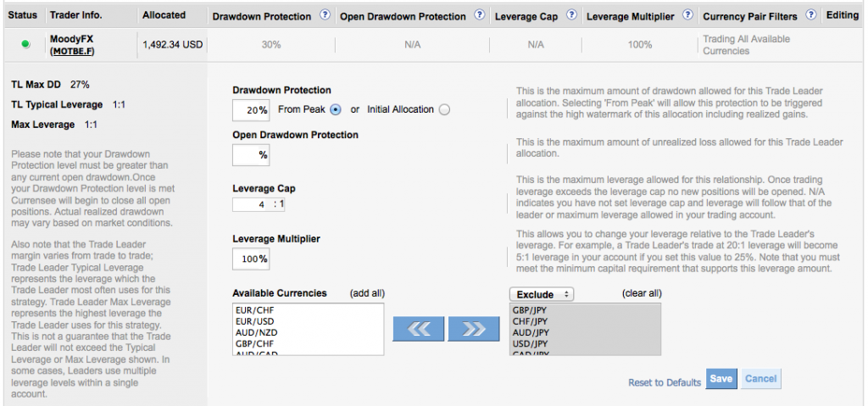Open the Exclude dropdown selector

click(541, 294)
